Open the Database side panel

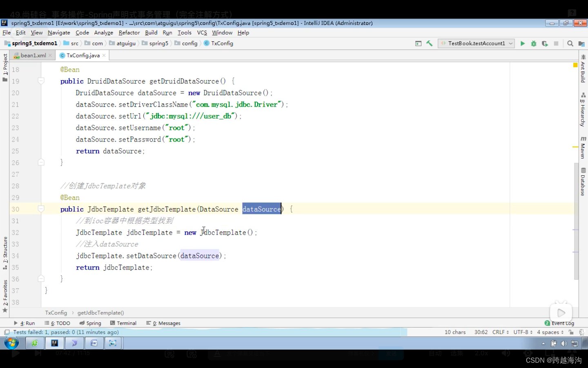click(x=583, y=182)
